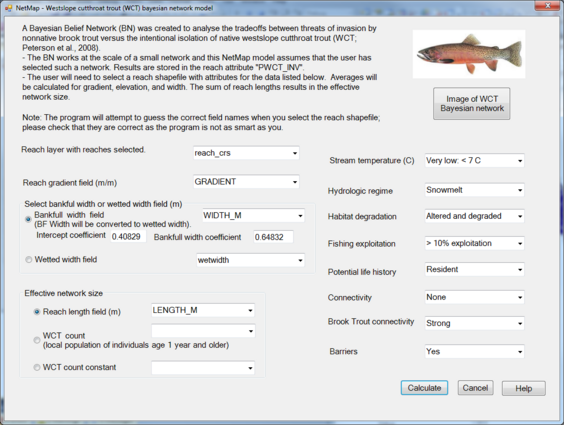This screenshot has width=564, height=425.
Task: Select the Bankfull width field radio button
Action: 28,219
